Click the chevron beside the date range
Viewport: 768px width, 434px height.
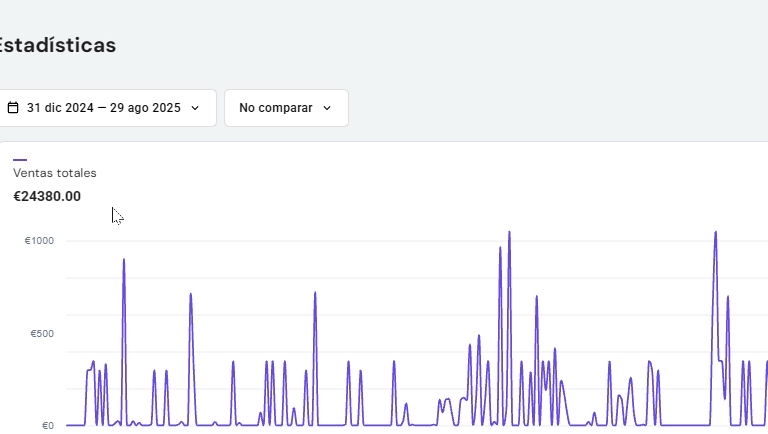195,108
